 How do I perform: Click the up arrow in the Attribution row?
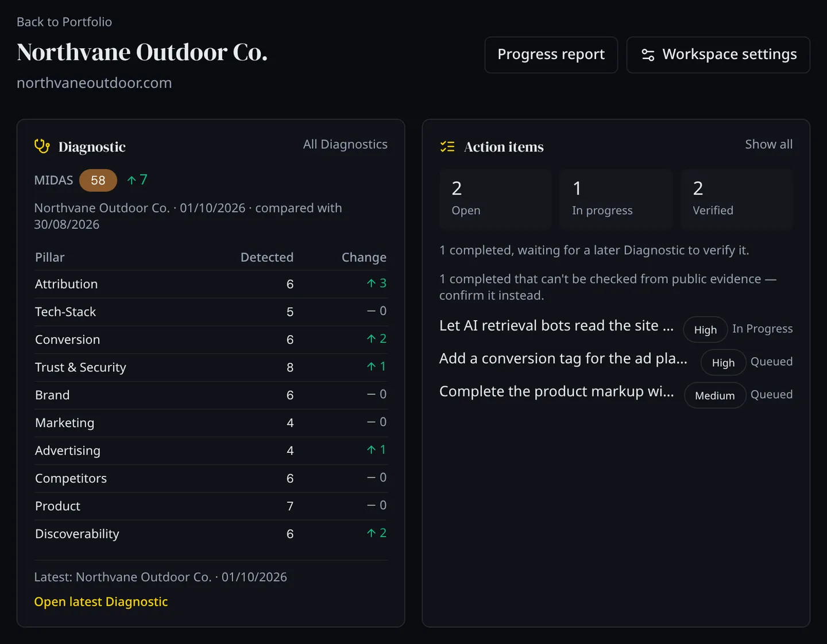pos(371,283)
